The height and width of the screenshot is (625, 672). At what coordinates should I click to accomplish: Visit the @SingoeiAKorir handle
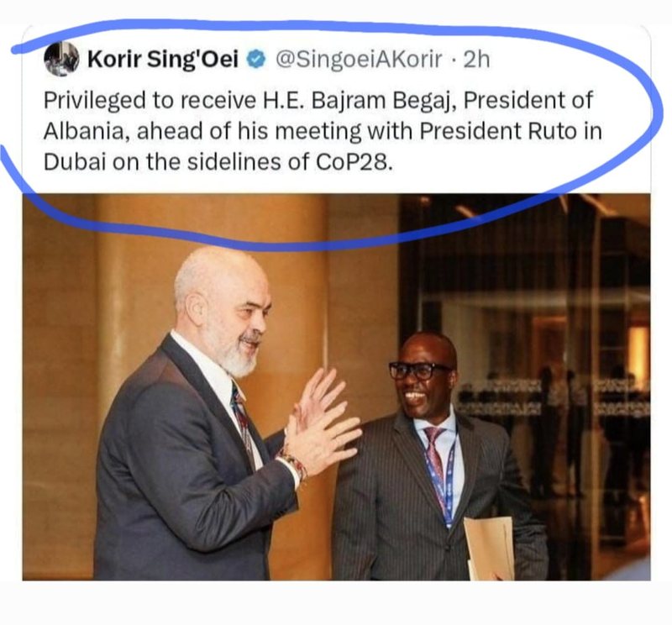click(359, 59)
